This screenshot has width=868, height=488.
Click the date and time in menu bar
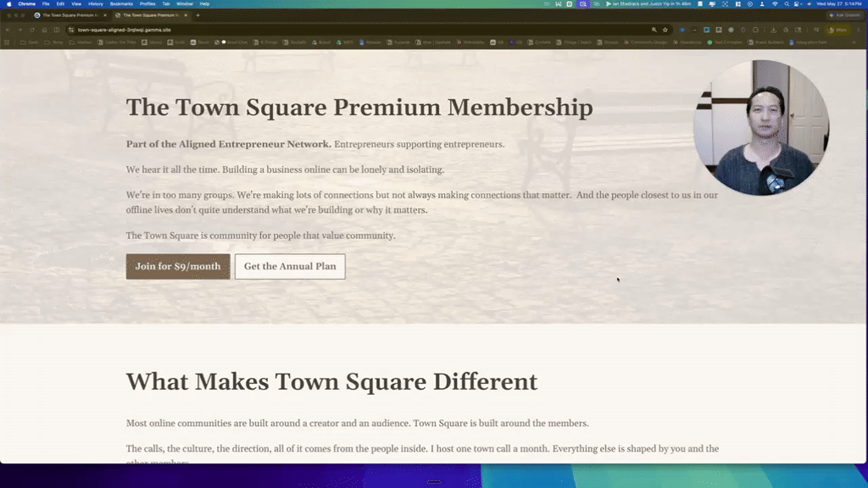(x=838, y=4)
